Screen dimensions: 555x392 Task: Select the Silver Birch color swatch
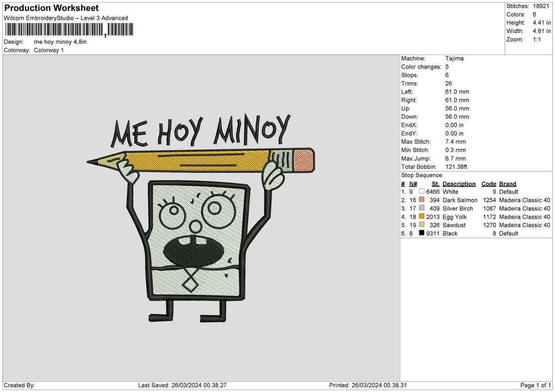421,208
